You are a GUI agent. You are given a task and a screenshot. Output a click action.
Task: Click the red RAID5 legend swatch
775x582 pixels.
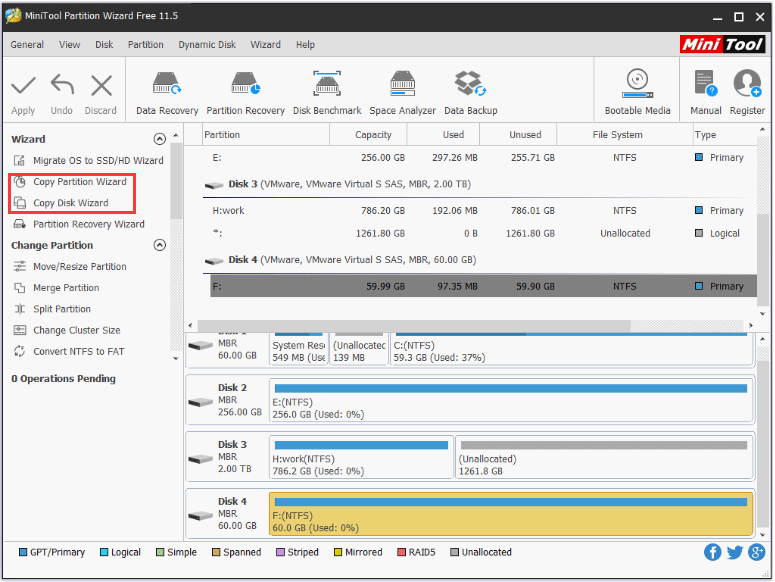point(401,552)
